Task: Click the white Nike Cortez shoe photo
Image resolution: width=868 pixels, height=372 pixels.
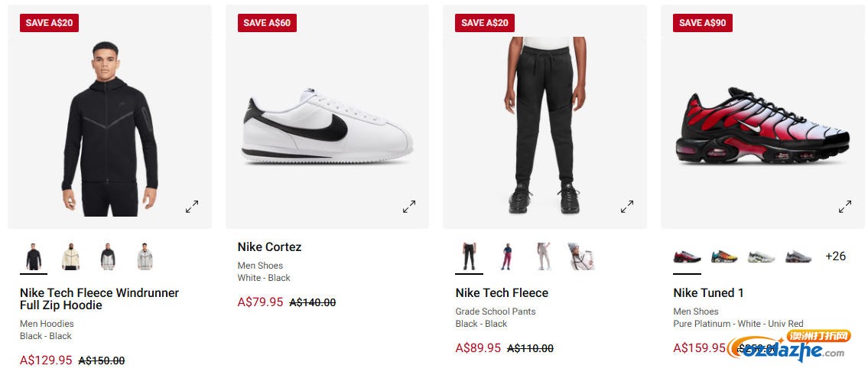Action: [327, 126]
